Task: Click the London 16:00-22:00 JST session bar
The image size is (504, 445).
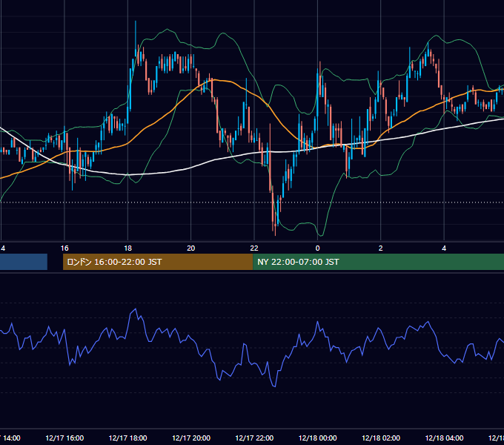Action: (x=158, y=262)
